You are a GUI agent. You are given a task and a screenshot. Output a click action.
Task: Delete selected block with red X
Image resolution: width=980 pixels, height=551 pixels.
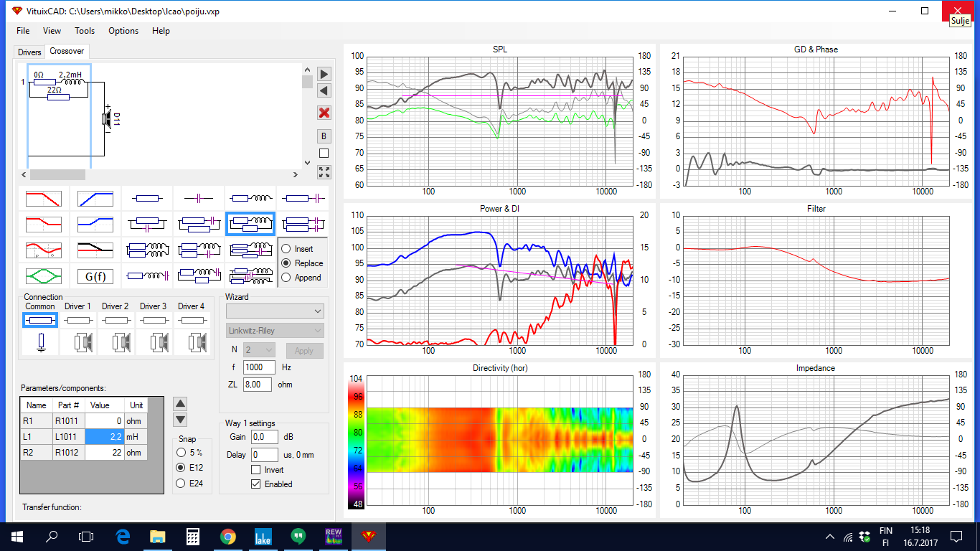(324, 113)
